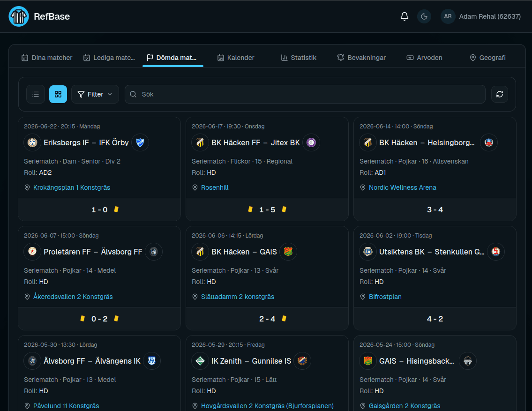
Task: Switch to grid view layout
Action: click(x=58, y=94)
